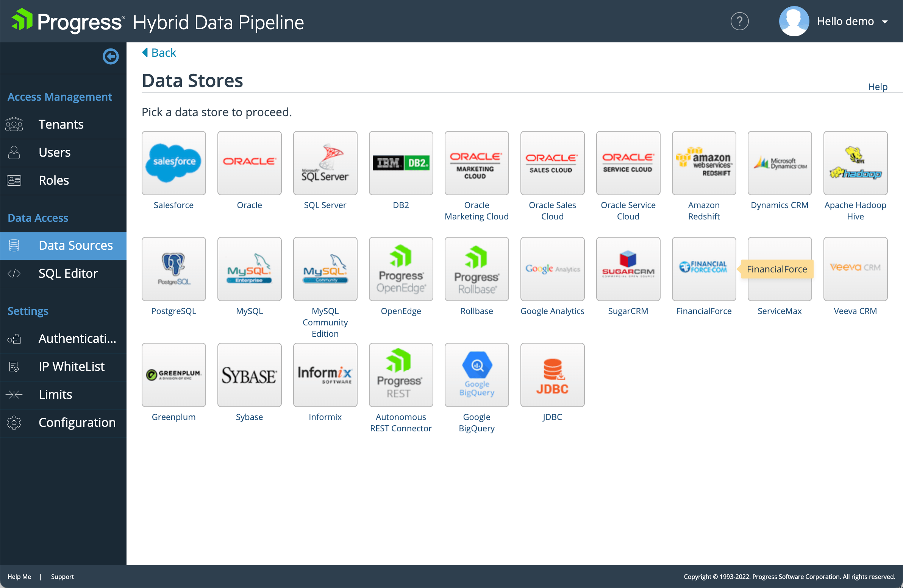This screenshot has width=903, height=588.
Task: Click the Back link
Action: (x=159, y=52)
